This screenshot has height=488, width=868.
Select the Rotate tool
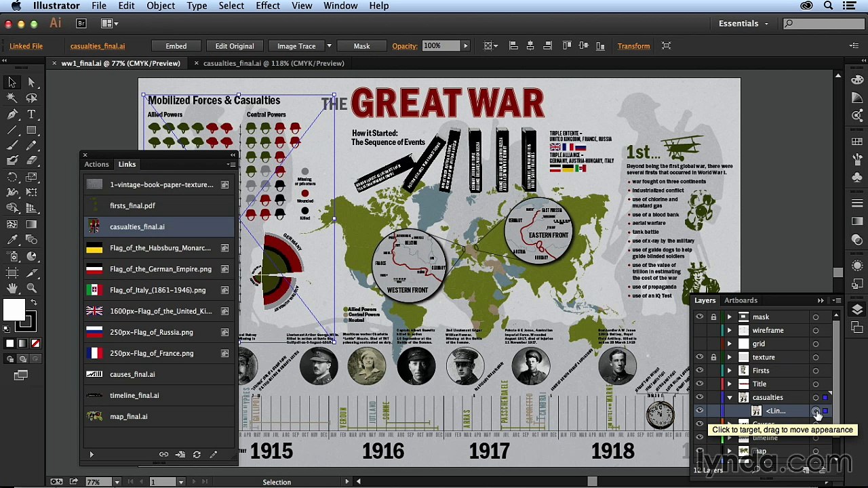(x=12, y=177)
